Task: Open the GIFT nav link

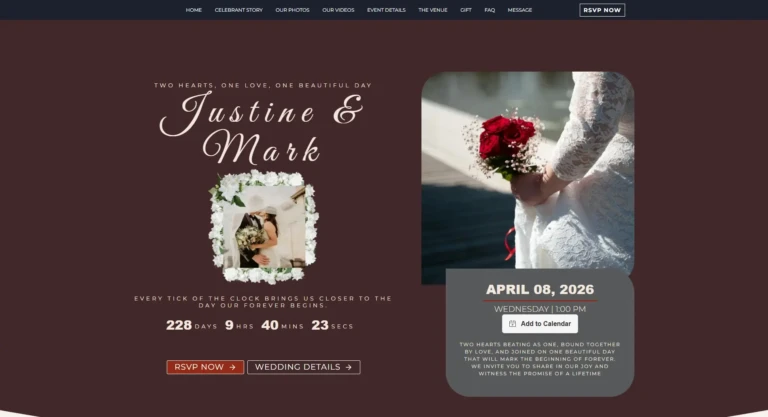Action: pyautogui.click(x=466, y=10)
